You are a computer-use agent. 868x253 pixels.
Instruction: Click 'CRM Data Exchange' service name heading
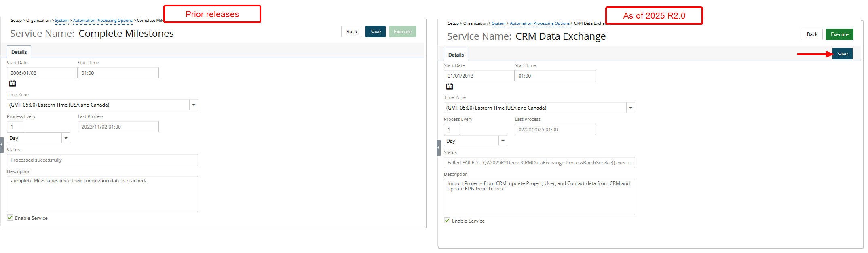pos(561,36)
